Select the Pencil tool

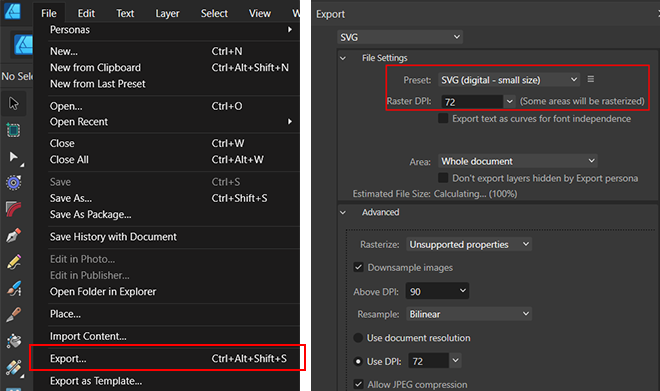click(x=13, y=262)
